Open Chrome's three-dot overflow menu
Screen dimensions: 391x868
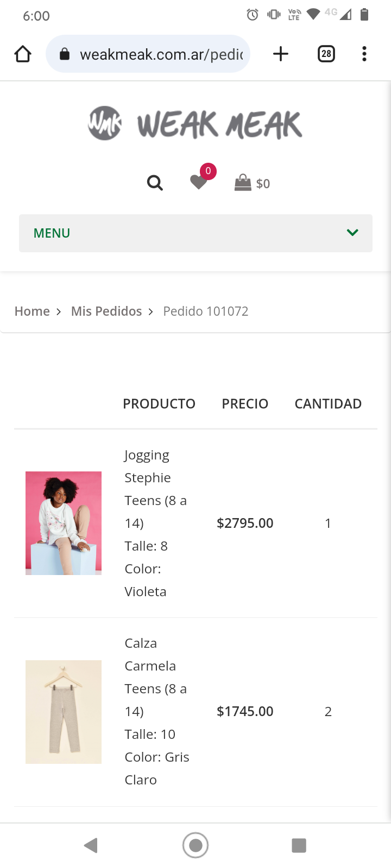coord(364,54)
